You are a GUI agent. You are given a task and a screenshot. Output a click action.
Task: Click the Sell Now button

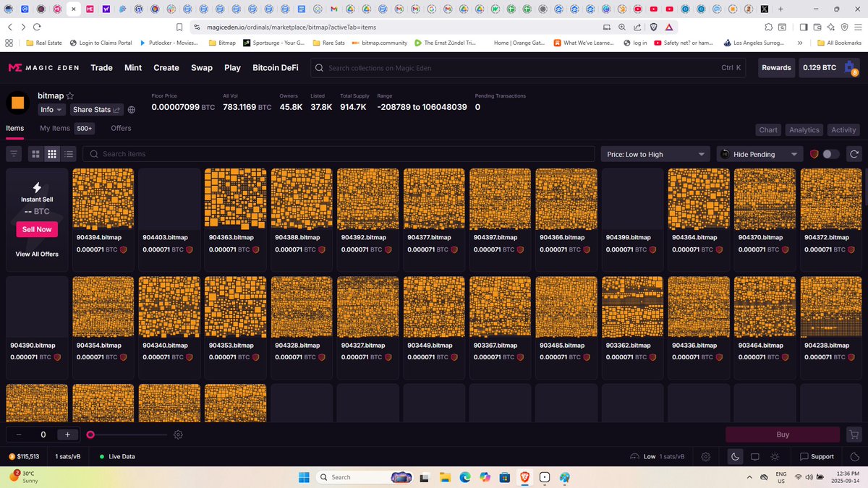[37, 229]
